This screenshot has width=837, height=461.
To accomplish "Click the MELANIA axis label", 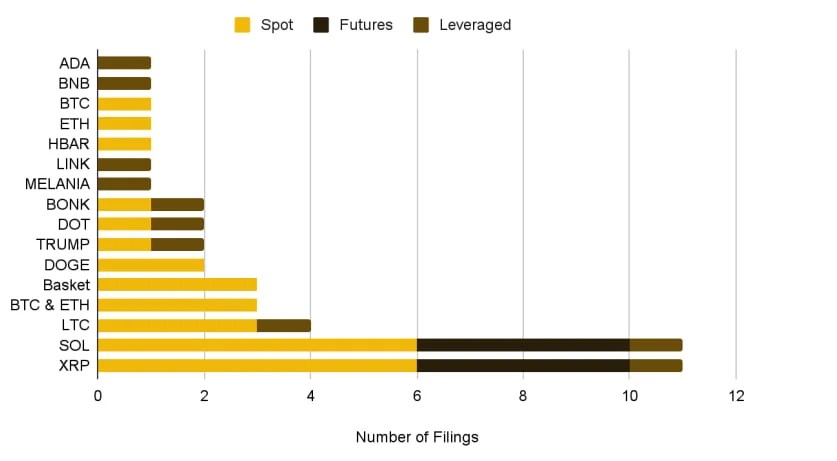I will (57, 184).
